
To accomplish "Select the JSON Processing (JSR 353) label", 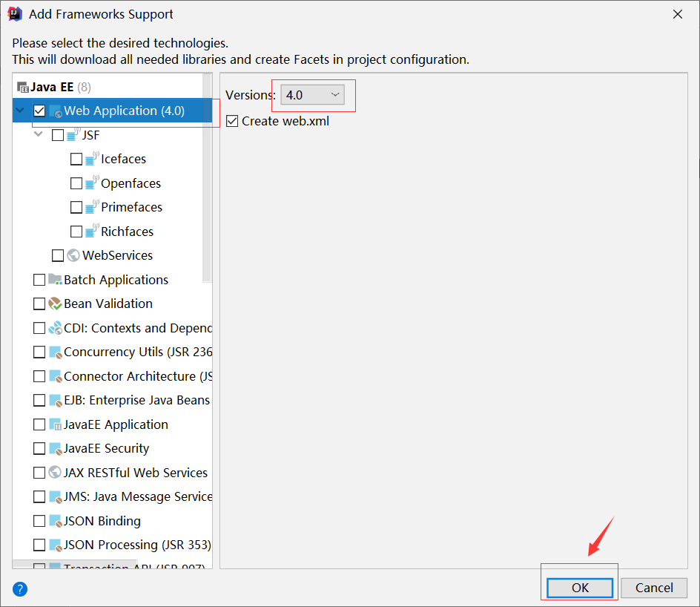I will point(137,545).
